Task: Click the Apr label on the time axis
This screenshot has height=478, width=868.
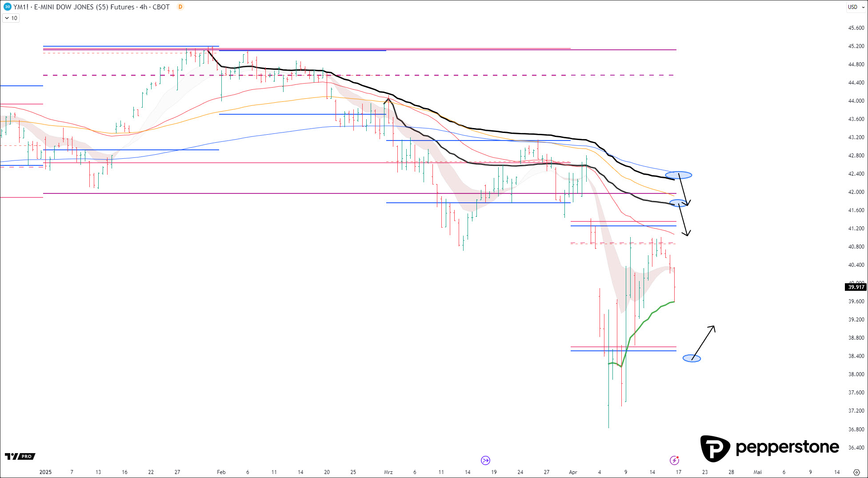Action: pos(573,472)
